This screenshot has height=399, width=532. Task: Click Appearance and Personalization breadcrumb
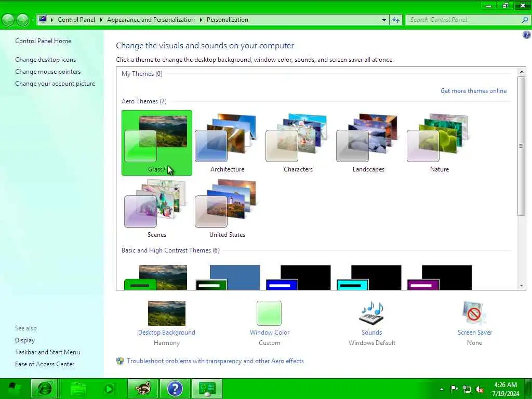(x=151, y=20)
